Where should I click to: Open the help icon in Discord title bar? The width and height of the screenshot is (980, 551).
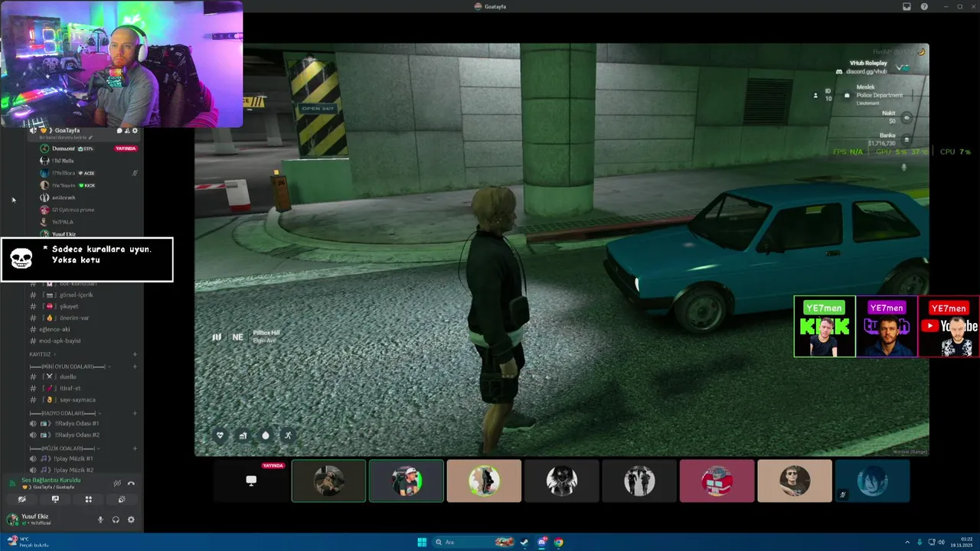tap(924, 6)
